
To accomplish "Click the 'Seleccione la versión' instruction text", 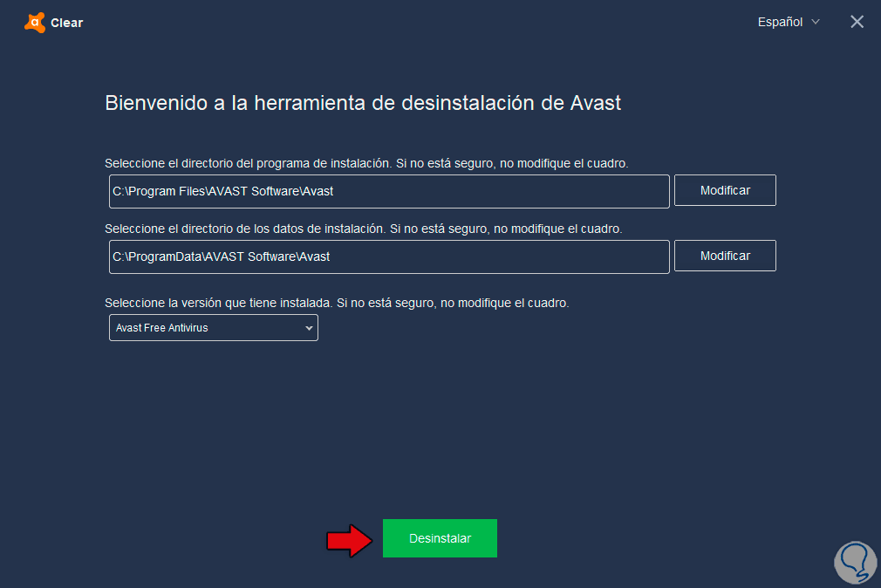I will [337, 303].
